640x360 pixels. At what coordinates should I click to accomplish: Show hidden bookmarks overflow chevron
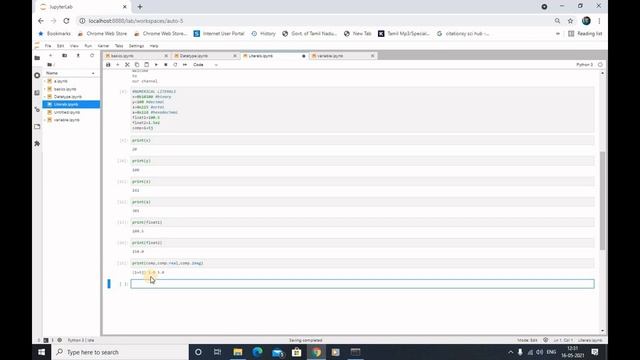558,34
